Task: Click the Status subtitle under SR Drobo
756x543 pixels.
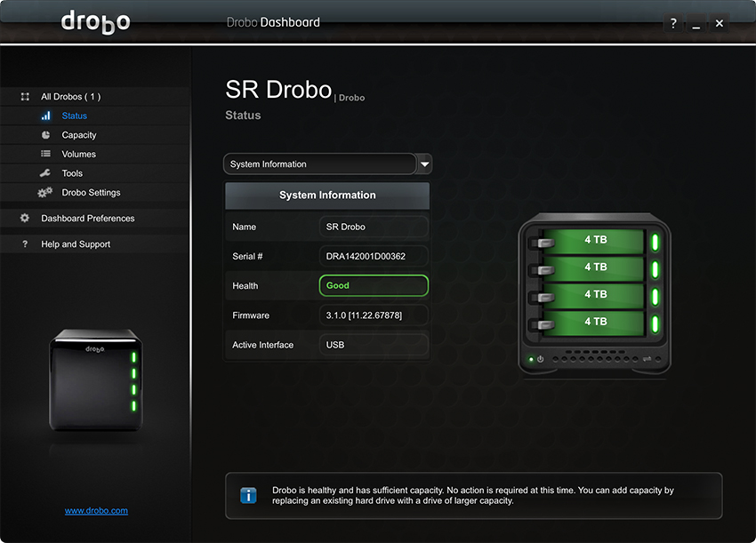Action: 243,116
